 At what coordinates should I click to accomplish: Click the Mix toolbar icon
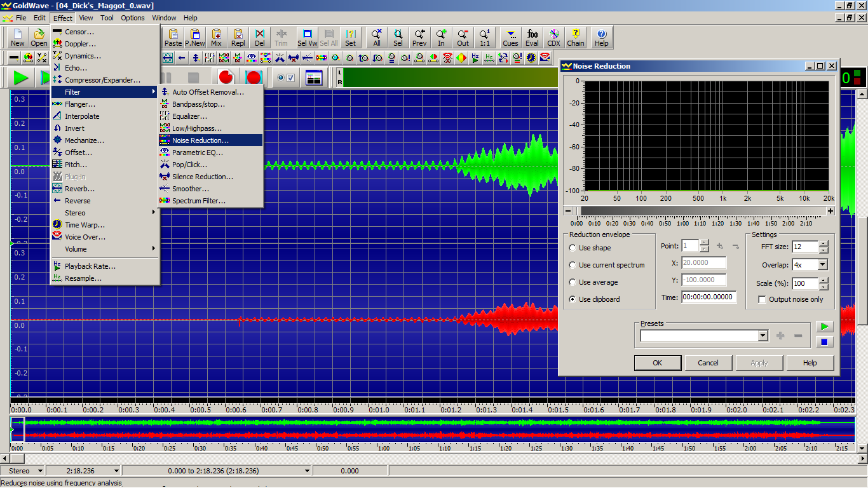(216, 37)
